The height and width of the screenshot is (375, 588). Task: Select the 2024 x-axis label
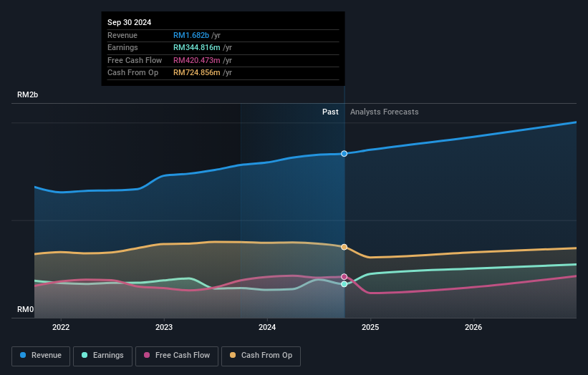[267, 327]
